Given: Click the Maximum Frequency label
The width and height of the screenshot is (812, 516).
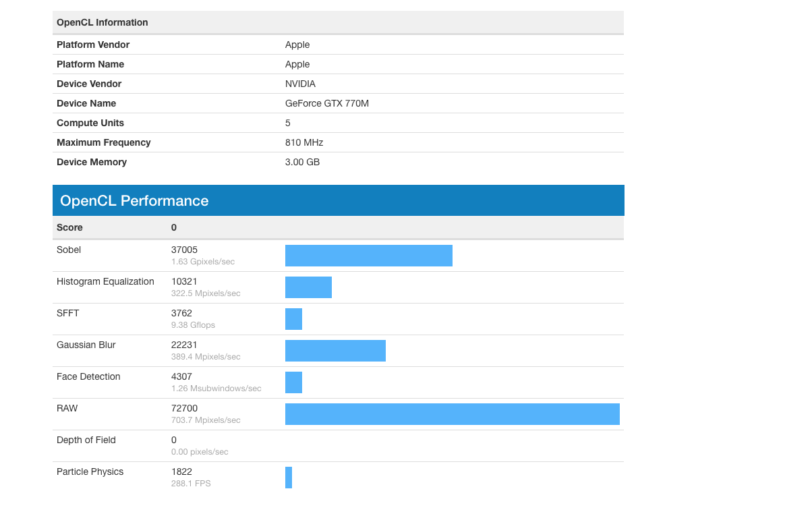Looking at the screenshot, I should point(104,142).
